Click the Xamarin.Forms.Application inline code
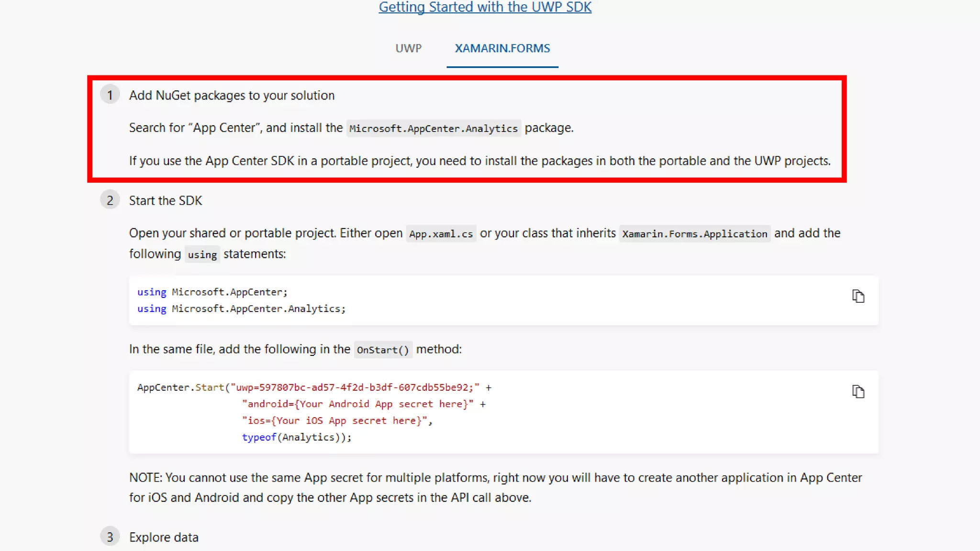This screenshot has height=551, width=980. pyautogui.click(x=694, y=234)
